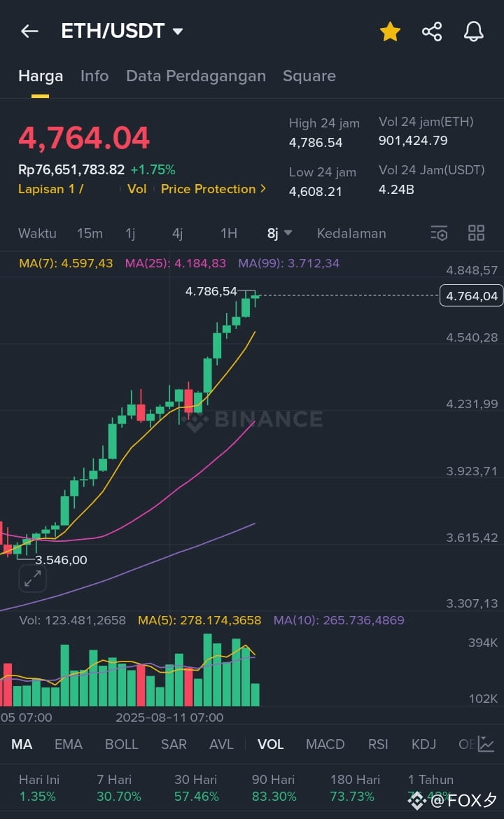Open the favorites star for ETH/USDT
This screenshot has height=819, width=504.
390,31
